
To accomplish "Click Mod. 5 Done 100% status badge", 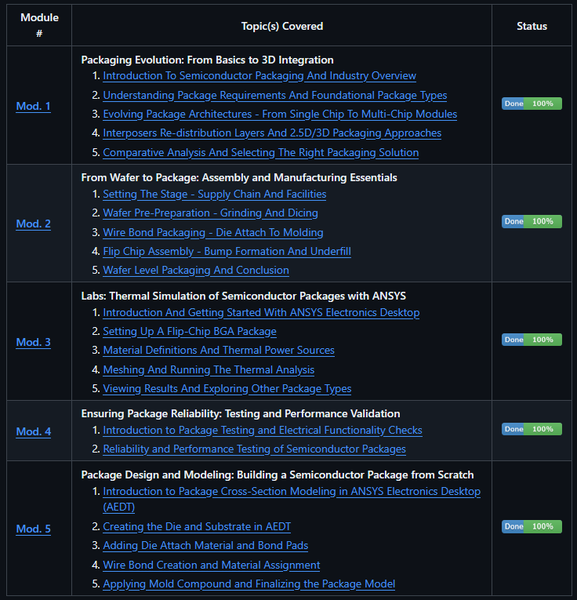I will click(532, 526).
